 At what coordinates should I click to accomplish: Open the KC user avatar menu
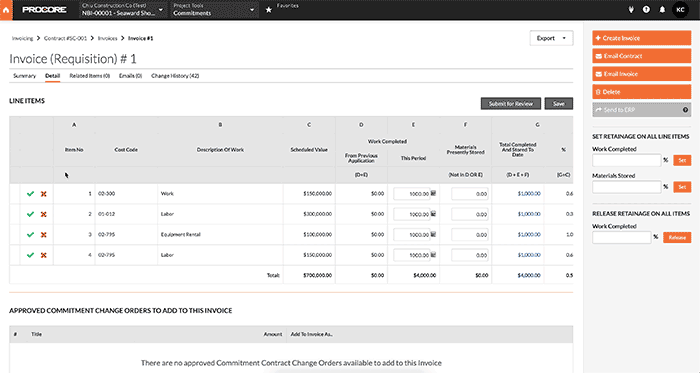pos(680,9)
